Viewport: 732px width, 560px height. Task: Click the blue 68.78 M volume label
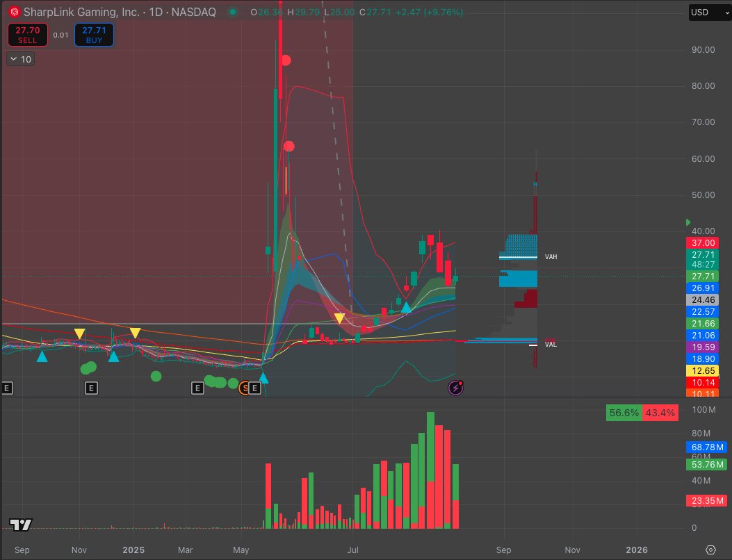(x=706, y=447)
